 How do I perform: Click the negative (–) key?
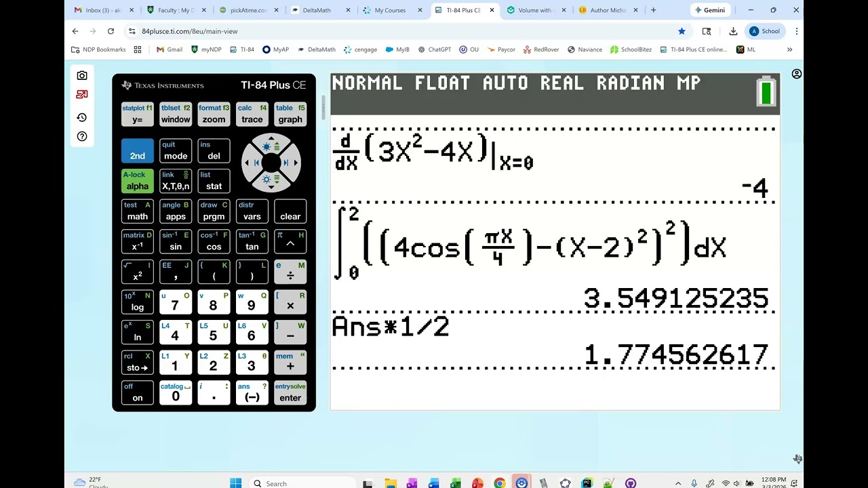(x=252, y=393)
